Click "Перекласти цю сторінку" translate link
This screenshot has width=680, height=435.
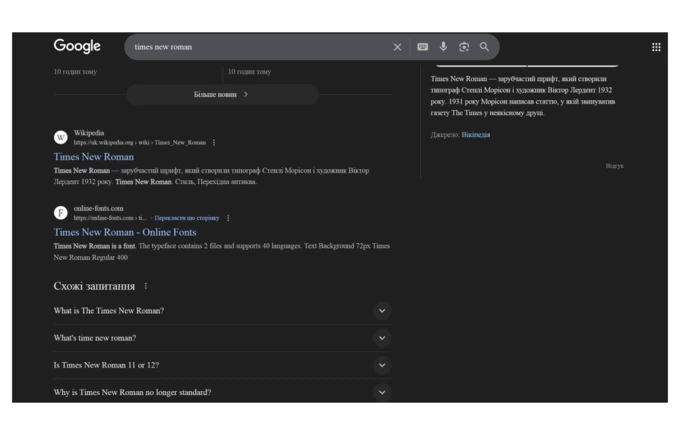(187, 218)
